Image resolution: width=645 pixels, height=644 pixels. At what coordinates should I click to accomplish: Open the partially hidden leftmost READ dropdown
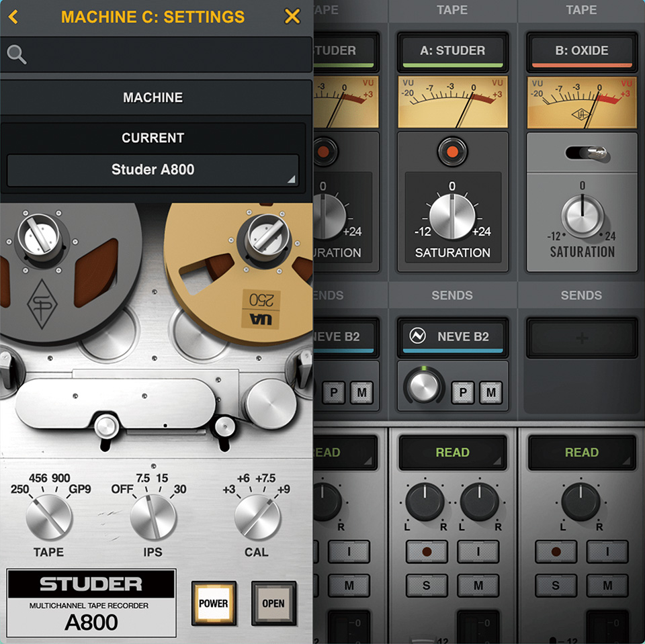coord(345,453)
